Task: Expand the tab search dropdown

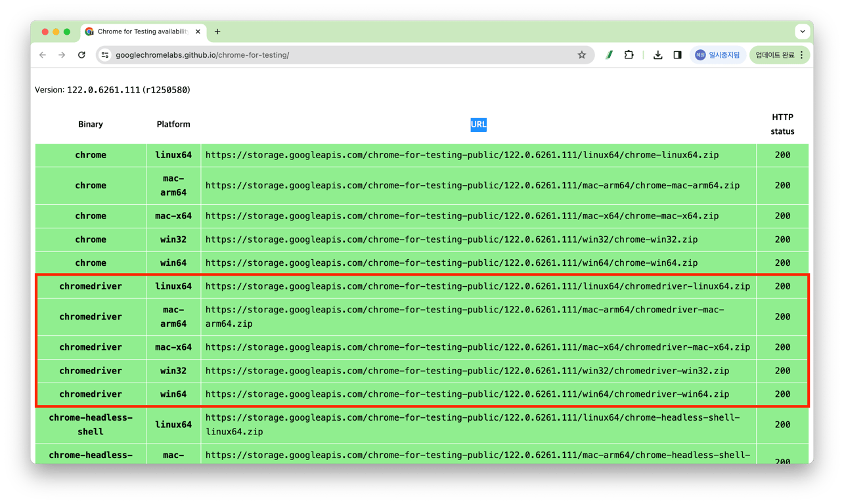Action: point(803,31)
